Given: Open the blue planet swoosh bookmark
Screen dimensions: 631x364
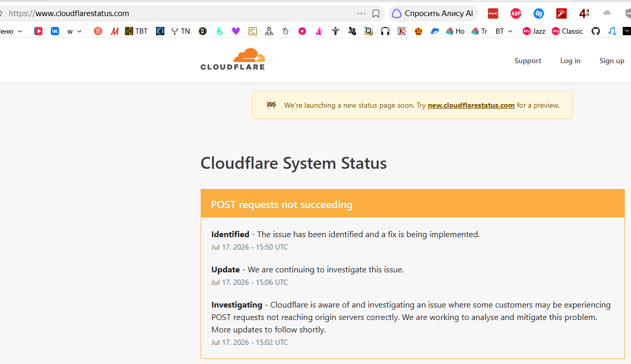Looking at the screenshot, I should (x=435, y=31).
